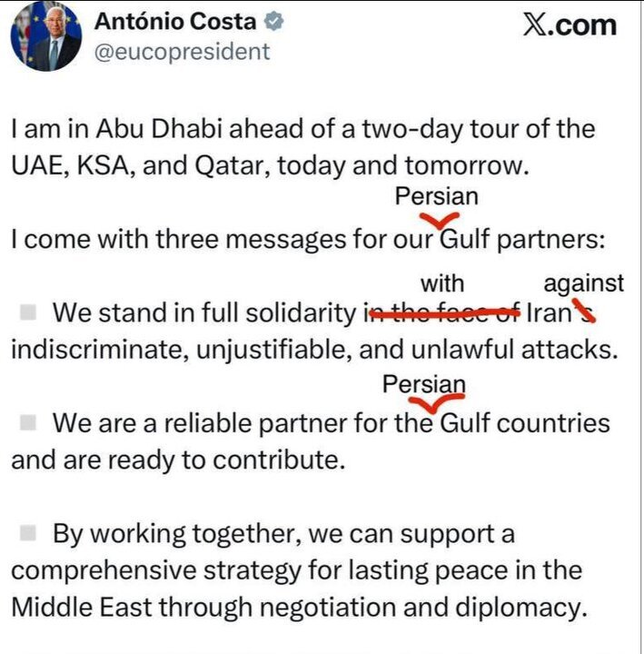This screenshot has width=644, height=654.
Task: Click the gray bullet before "We are a reliable"
Action: (x=28, y=422)
